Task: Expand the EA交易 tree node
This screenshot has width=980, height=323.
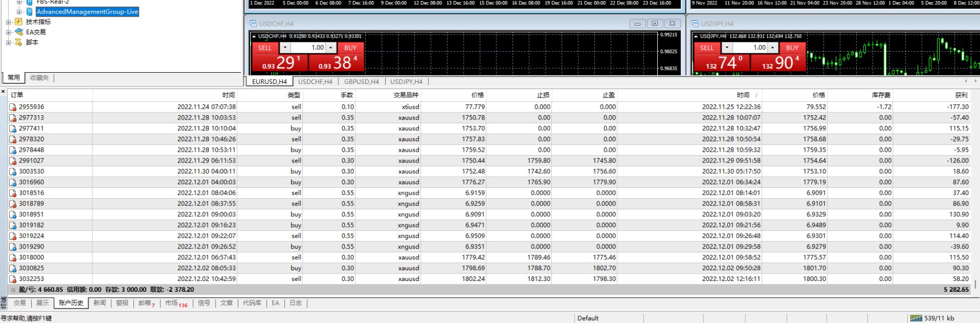Action: point(8,32)
